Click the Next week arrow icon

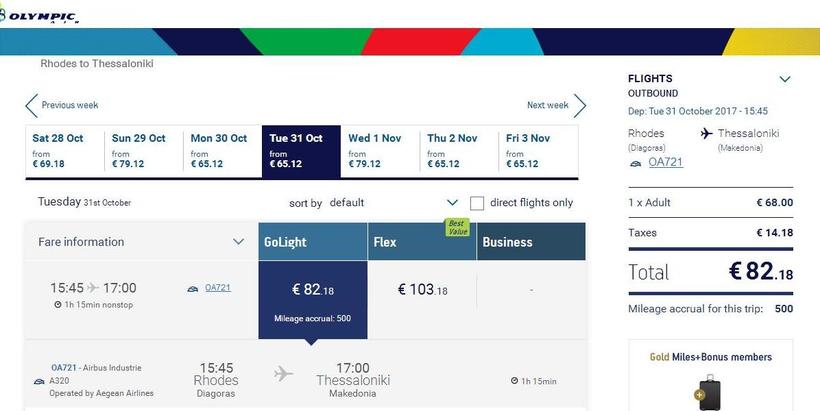(x=580, y=105)
